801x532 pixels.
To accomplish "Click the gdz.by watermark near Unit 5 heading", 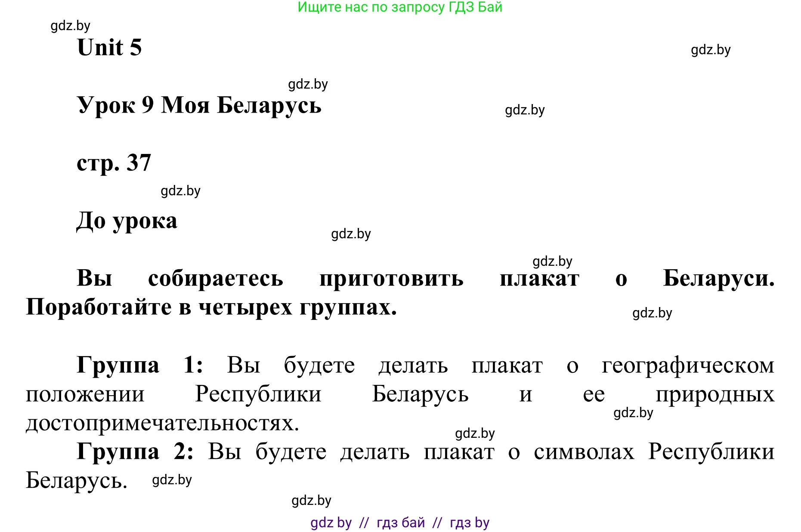I will pyautogui.click(x=711, y=50).
